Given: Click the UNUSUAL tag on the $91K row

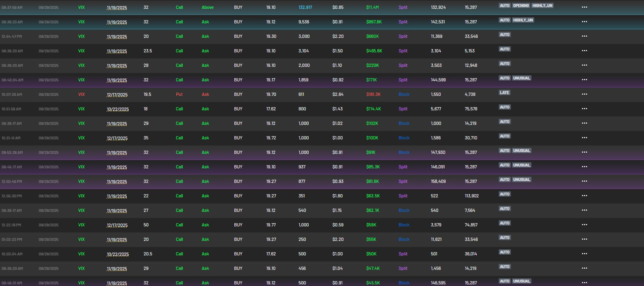Looking at the screenshot, I should (x=522, y=151).
